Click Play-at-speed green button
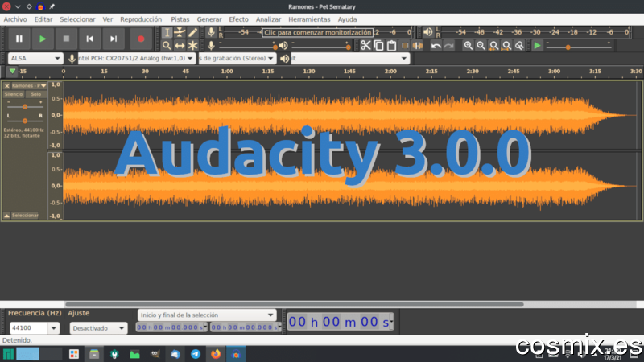Viewport: 644px width, 362px height. click(x=537, y=46)
